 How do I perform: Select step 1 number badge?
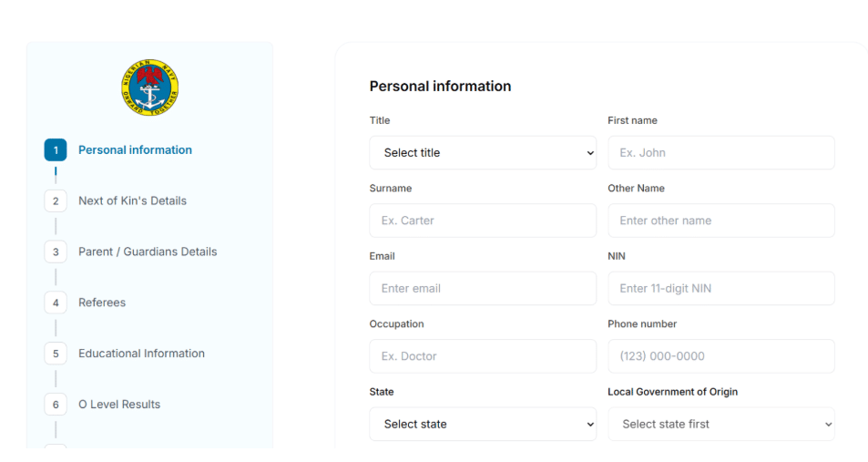[56, 150]
